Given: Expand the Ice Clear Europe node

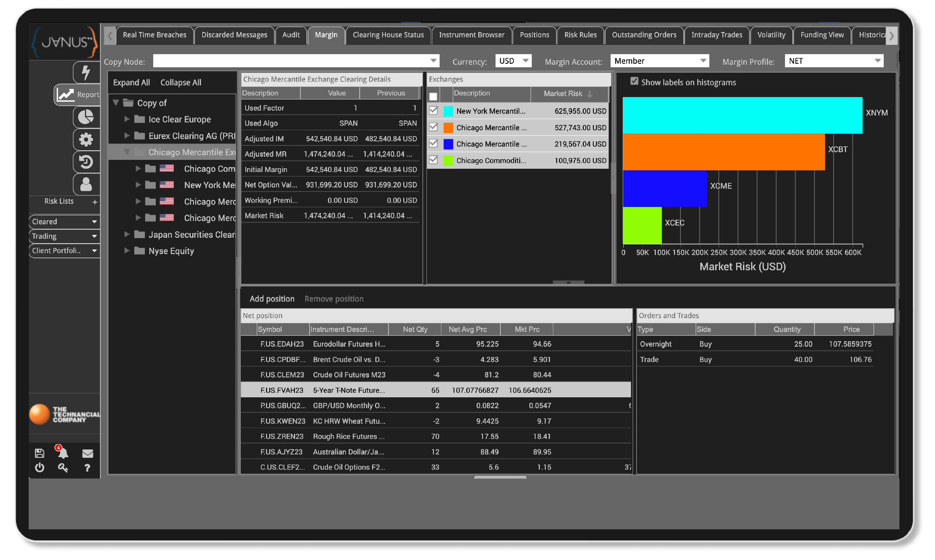Looking at the screenshot, I should [127, 119].
